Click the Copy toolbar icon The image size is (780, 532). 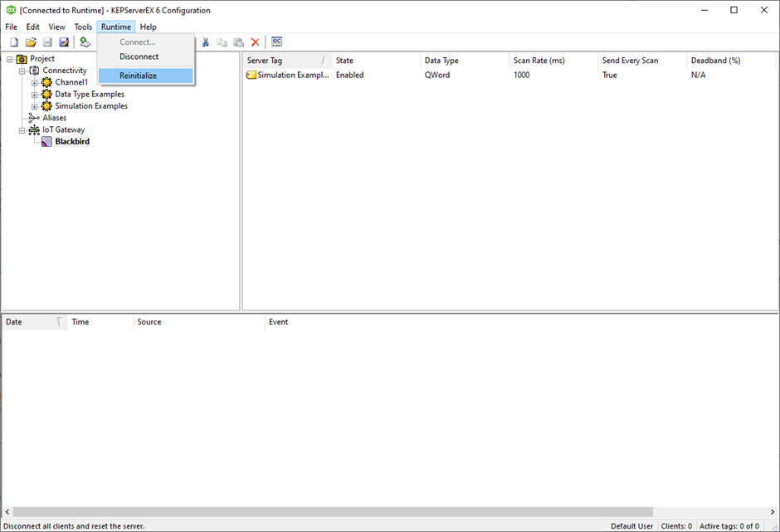coord(222,42)
